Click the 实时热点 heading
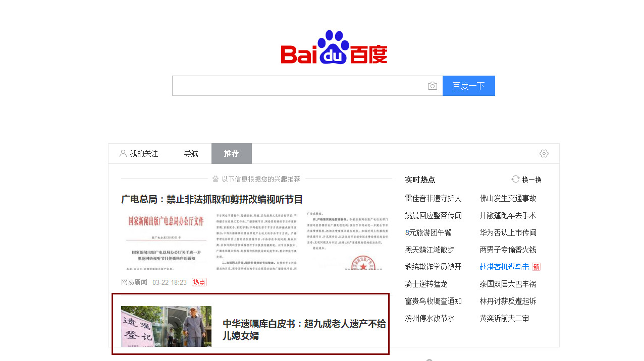Viewport: 644px width, 361px height. point(420,179)
